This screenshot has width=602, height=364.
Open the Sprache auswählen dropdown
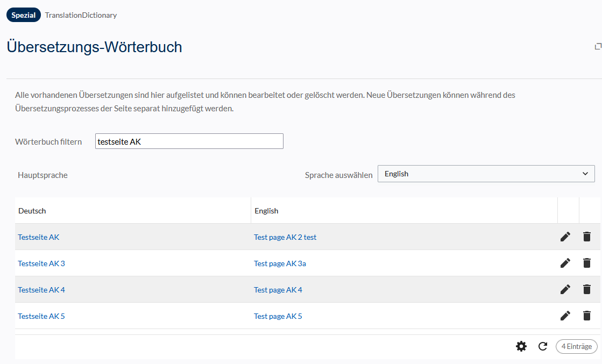click(x=486, y=174)
